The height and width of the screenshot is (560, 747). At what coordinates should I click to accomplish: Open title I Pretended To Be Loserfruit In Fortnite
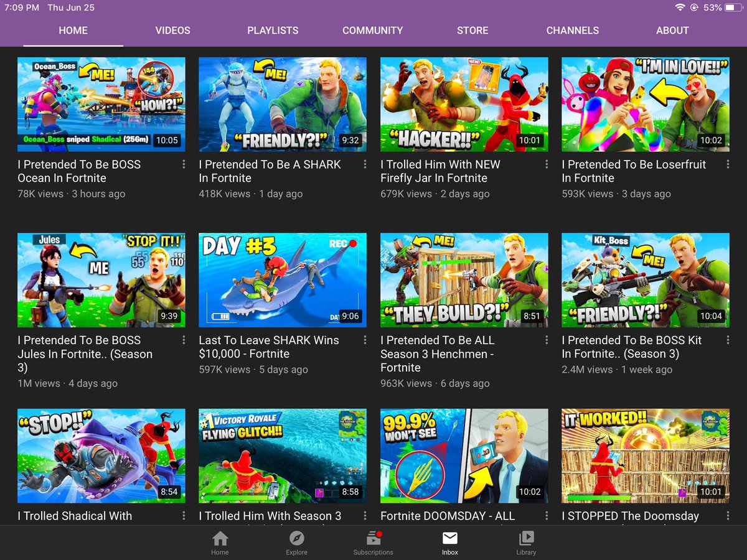click(634, 171)
